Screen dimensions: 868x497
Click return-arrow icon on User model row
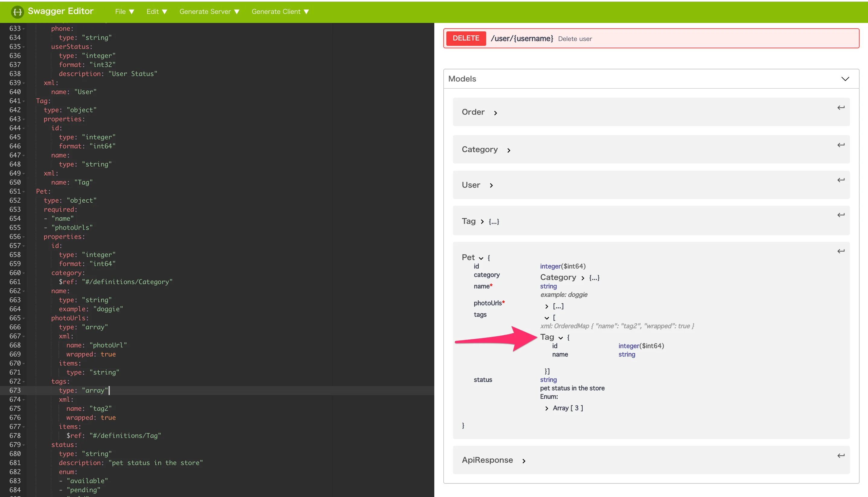tap(841, 180)
